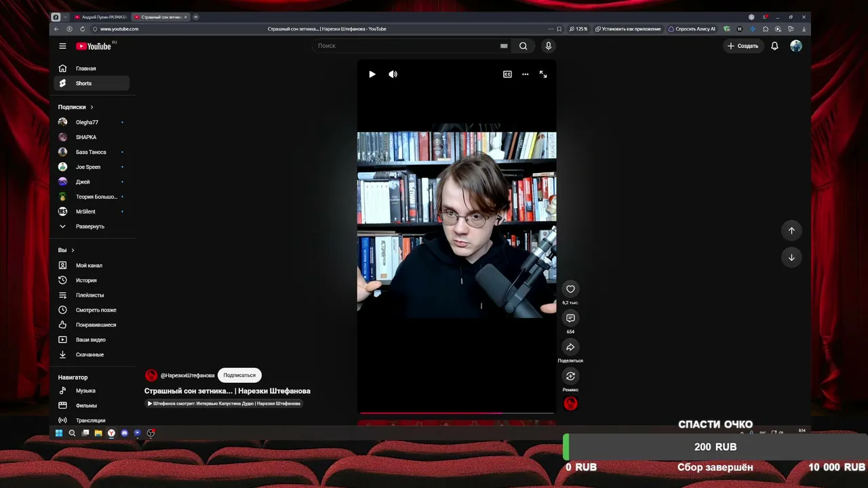Open the YouTube guide hamburger menu
This screenshot has height=488, width=868.
pos(62,46)
